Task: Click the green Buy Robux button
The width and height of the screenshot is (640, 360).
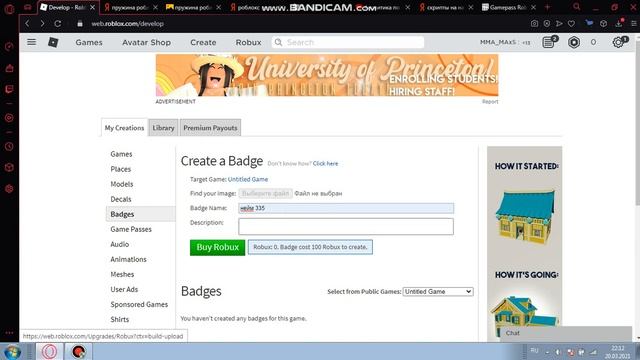Action: point(217,247)
